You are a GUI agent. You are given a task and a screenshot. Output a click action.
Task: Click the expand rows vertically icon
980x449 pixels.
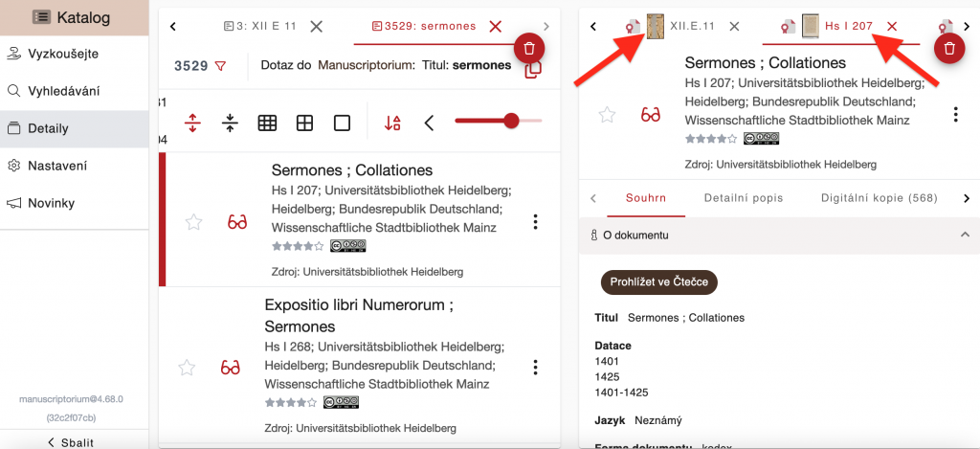tap(192, 123)
